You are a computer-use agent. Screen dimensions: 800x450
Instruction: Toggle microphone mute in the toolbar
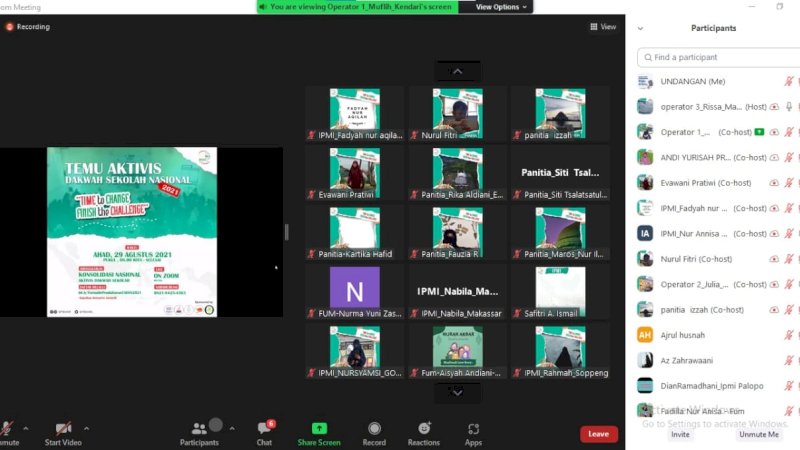pos(7,428)
